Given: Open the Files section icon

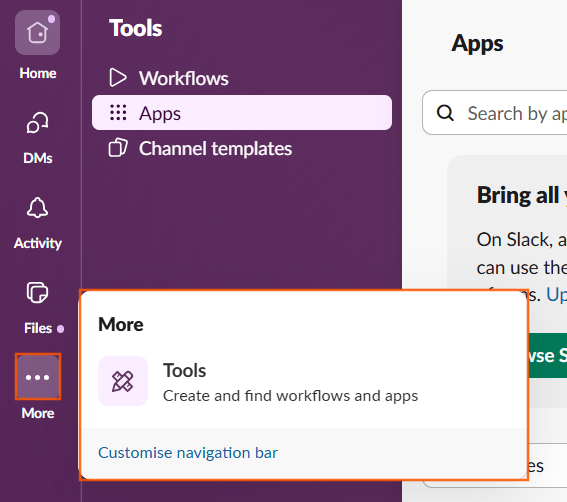Looking at the screenshot, I should [37, 292].
